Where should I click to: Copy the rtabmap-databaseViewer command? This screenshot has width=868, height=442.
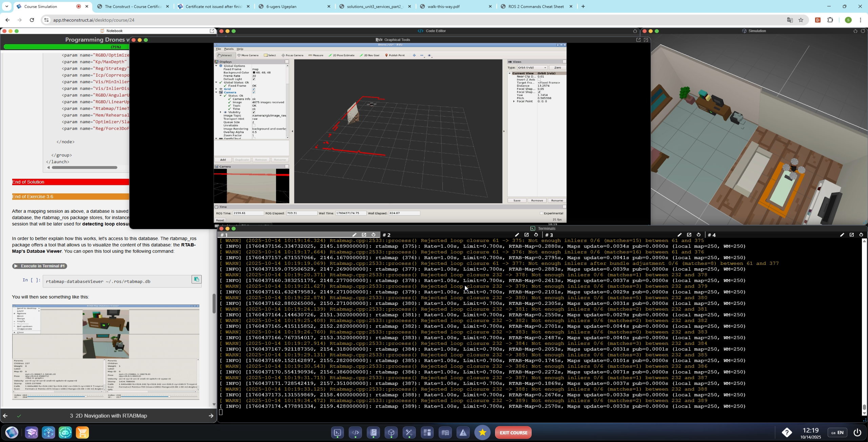tap(196, 279)
